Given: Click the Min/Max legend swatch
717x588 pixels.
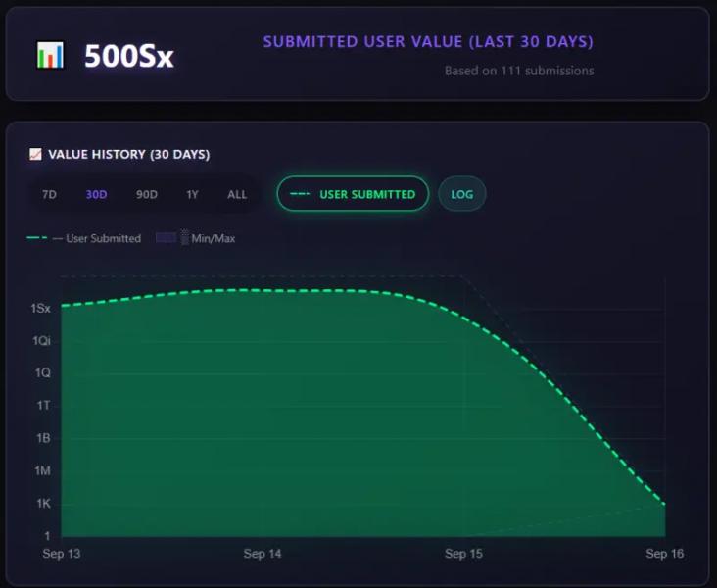Looking at the screenshot, I should tap(166, 238).
